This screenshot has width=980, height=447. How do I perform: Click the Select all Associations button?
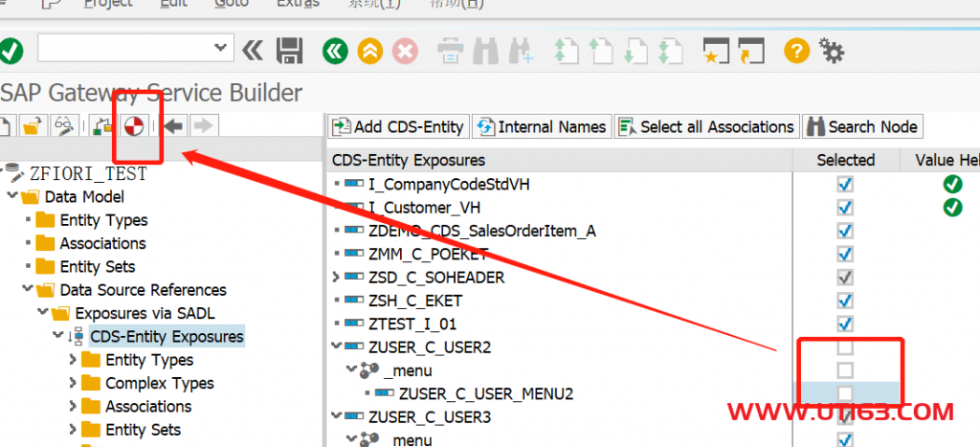click(x=706, y=126)
